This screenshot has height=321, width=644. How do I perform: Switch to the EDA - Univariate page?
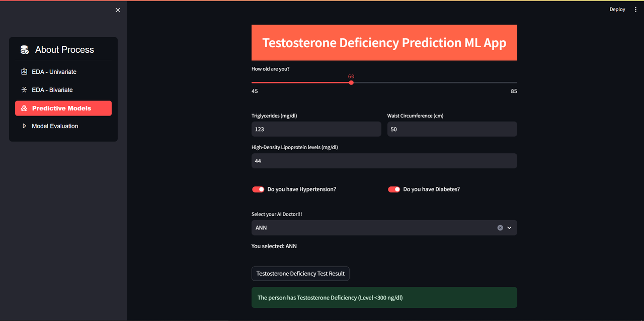point(54,72)
